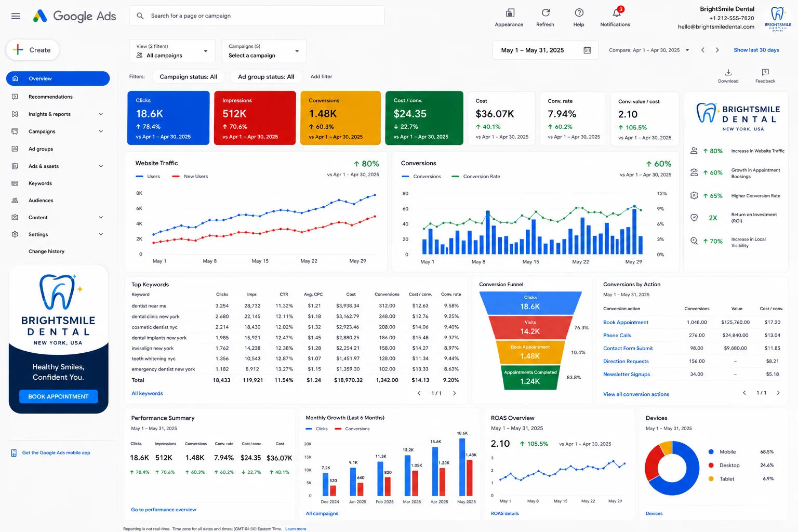This screenshot has width=798, height=532.
Task: Click the Mobile blue legend dot in Devices
Action: coord(711,452)
